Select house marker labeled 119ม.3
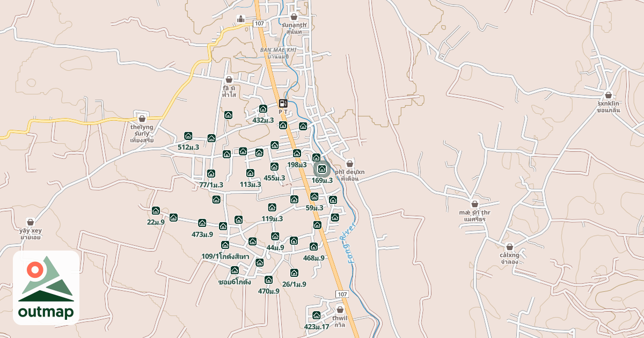Screen dimensions: 644x338 (x=272, y=207)
